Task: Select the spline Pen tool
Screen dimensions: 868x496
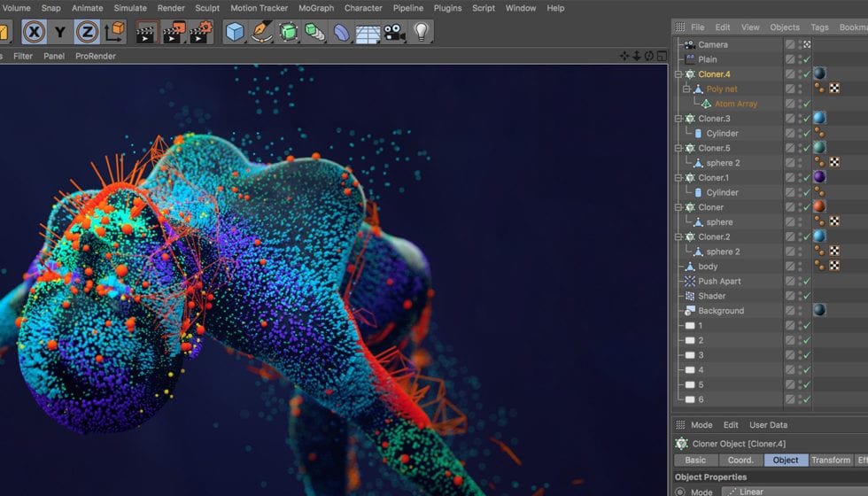Action: tap(260, 32)
